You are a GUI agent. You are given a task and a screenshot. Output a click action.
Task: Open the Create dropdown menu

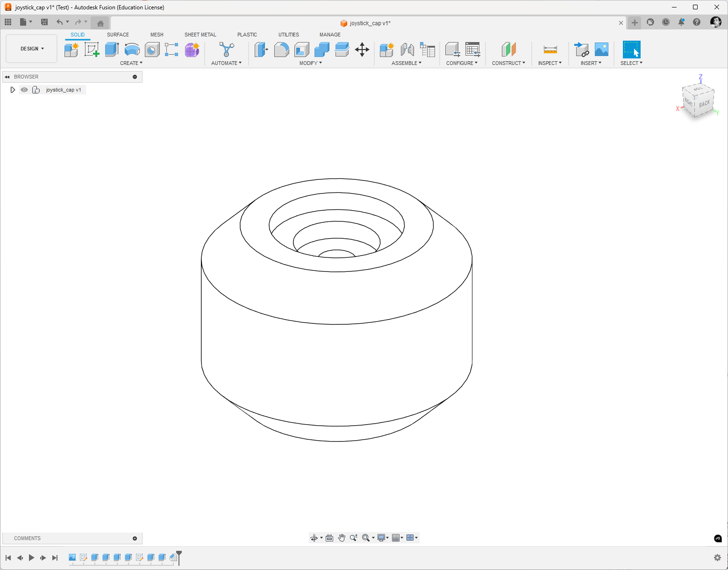(131, 63)
